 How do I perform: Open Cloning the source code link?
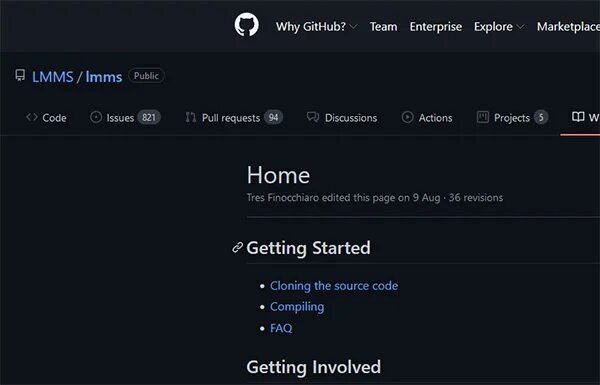pos(334,285)
